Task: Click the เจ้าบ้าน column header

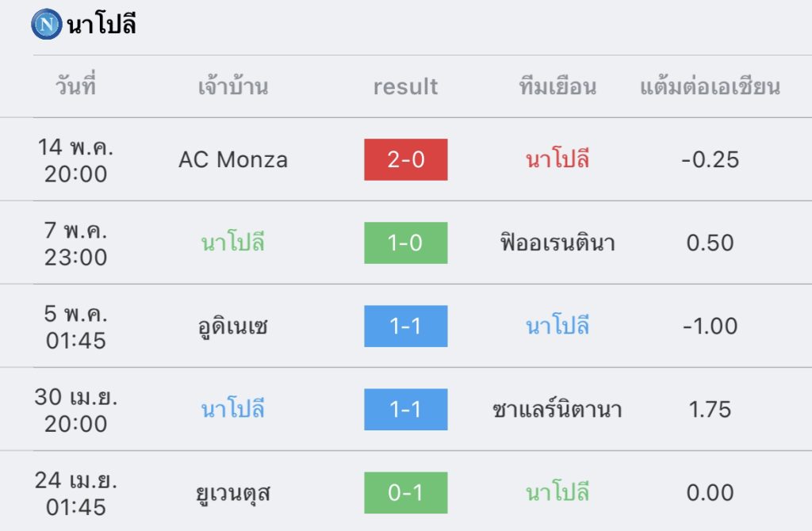Action: coord(233,86)
